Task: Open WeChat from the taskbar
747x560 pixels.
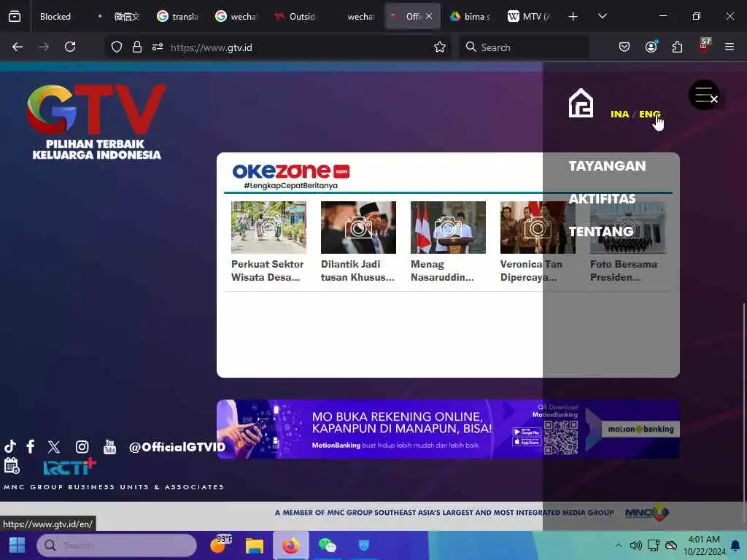Action: click(x=328, y=545)
